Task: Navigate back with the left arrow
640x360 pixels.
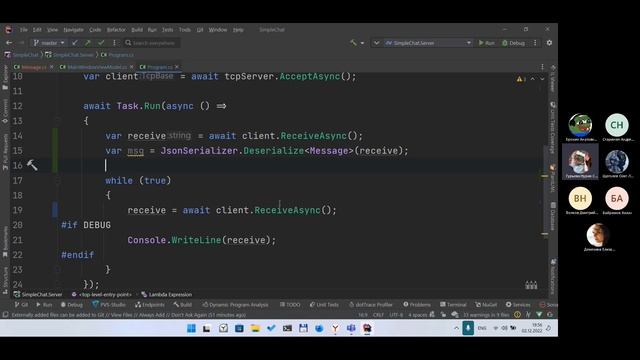Action: 9,42
